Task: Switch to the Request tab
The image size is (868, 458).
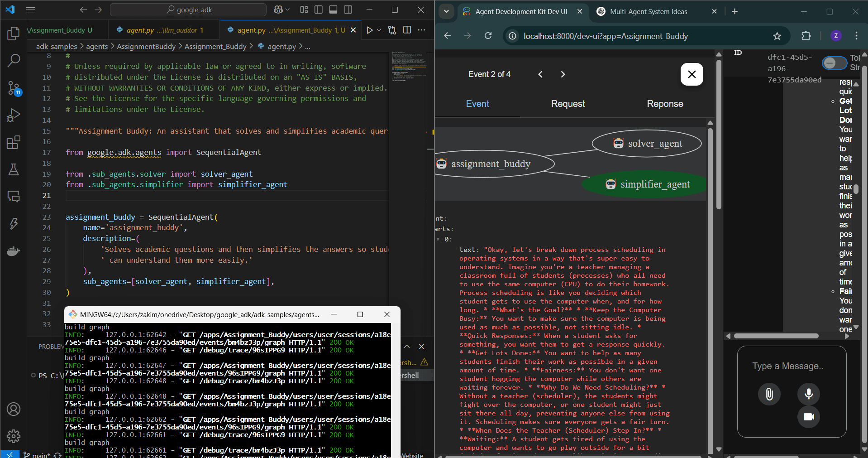Action: 568,104
